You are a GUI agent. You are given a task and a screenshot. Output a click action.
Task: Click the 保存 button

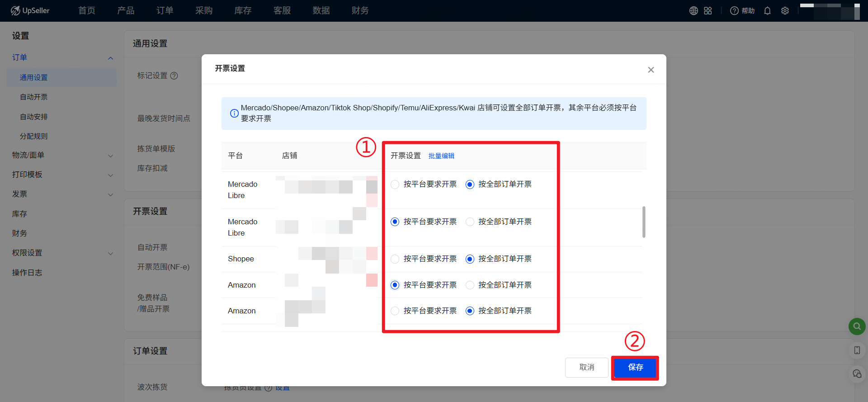click(635, 368)
